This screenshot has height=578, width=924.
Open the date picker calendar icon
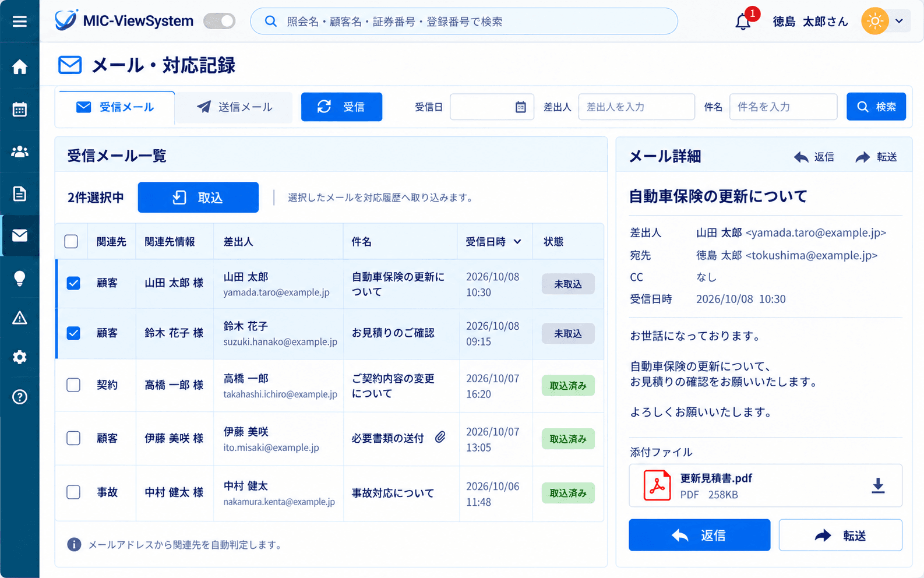pyautogui.click(x=521, y=107)
